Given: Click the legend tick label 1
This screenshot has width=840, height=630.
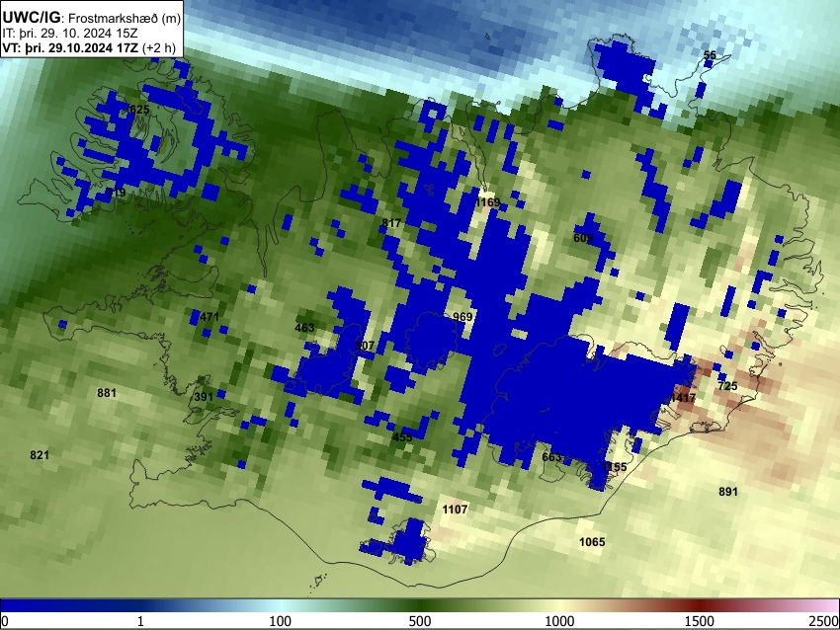Looking at the screenshot, I should (x=140, y=621).
